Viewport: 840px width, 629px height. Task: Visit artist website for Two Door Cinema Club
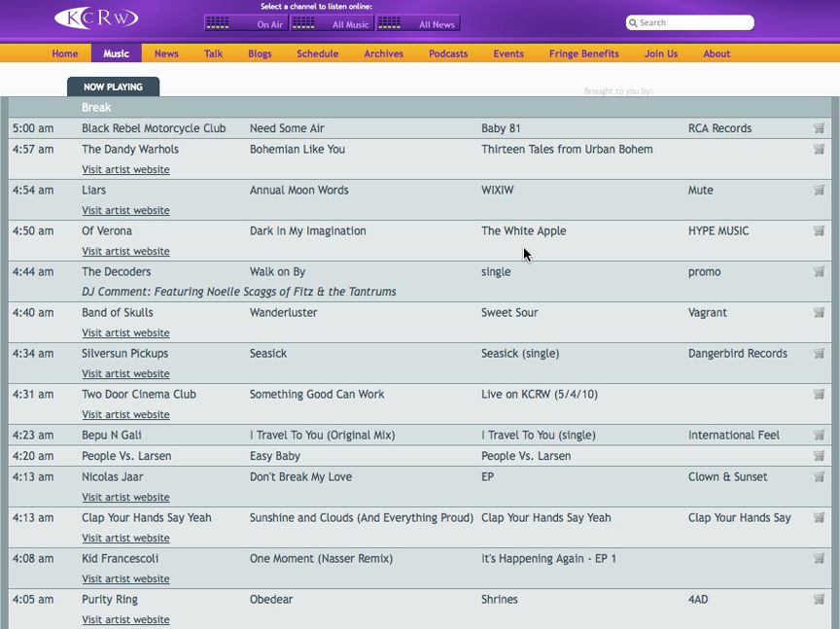[125, 415]
